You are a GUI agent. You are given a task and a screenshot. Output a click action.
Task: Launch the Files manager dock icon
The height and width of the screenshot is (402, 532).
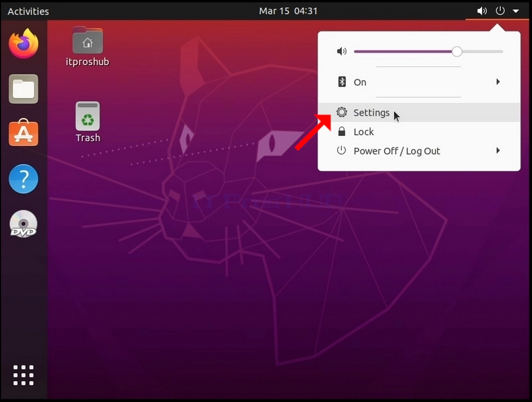click(23, 89)
